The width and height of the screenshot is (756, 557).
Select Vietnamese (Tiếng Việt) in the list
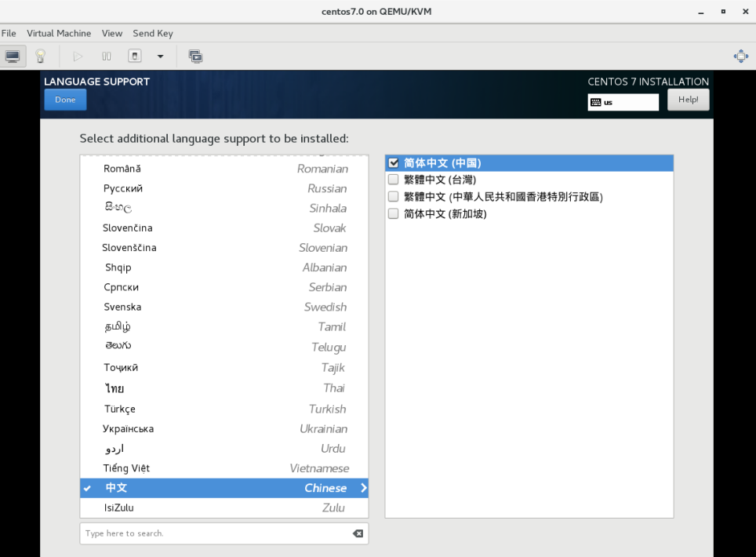coord(224,468)
